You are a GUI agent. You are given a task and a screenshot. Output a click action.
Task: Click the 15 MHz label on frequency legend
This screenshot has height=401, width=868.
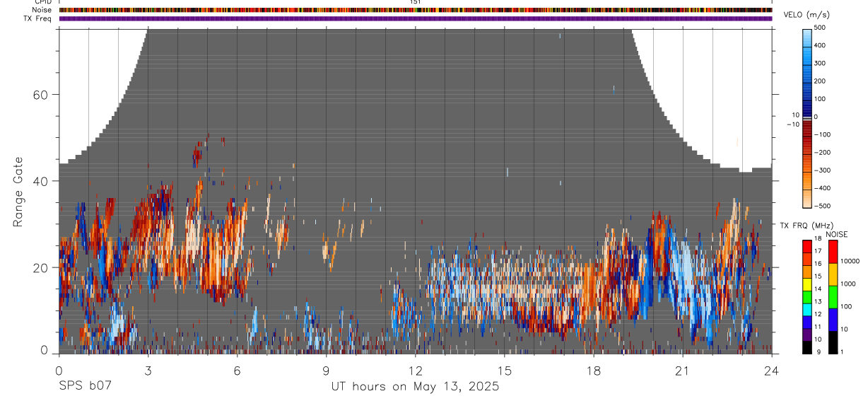(x=818, y=276)
